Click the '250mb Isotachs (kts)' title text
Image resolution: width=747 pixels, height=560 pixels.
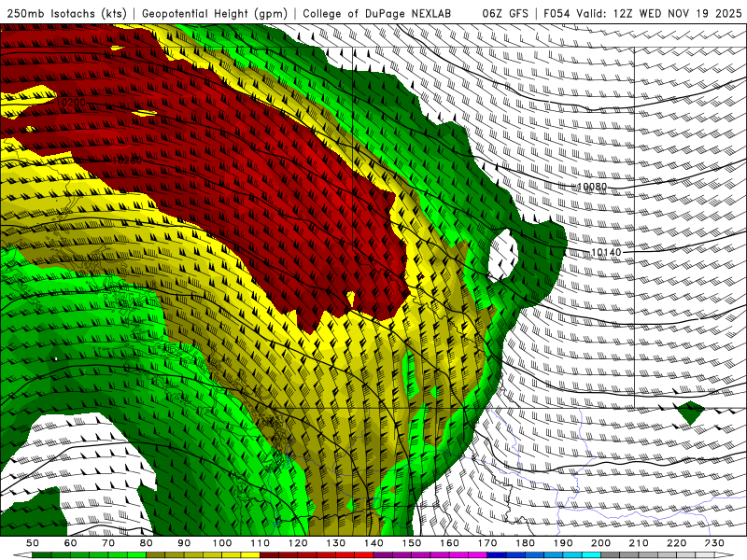[x=66, y=13]
